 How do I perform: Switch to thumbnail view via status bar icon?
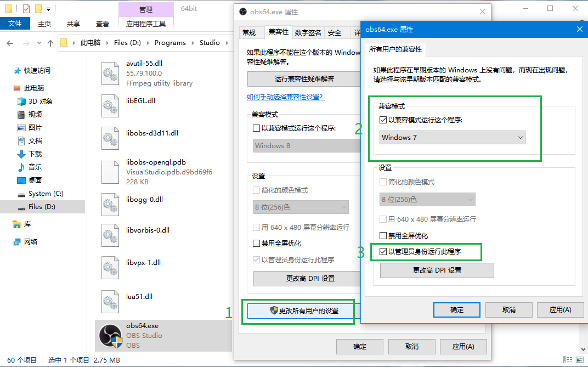pos(581,360)
